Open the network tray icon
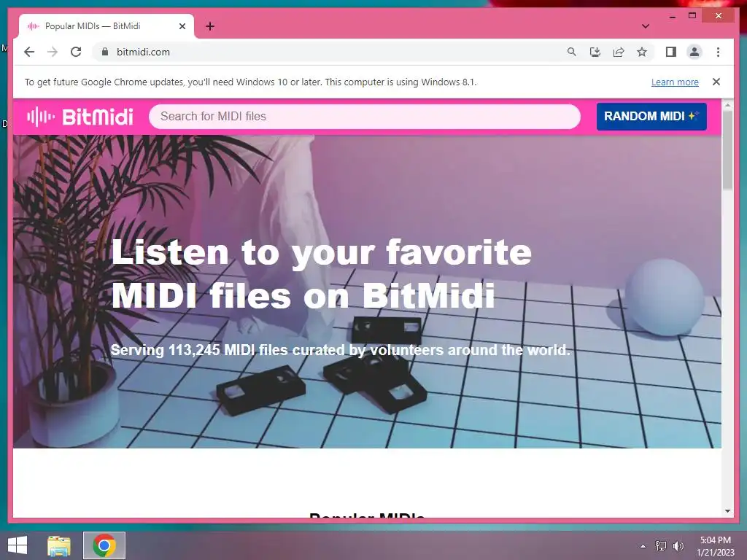Viewport: 747px width, 560px height. pos(660,546)
